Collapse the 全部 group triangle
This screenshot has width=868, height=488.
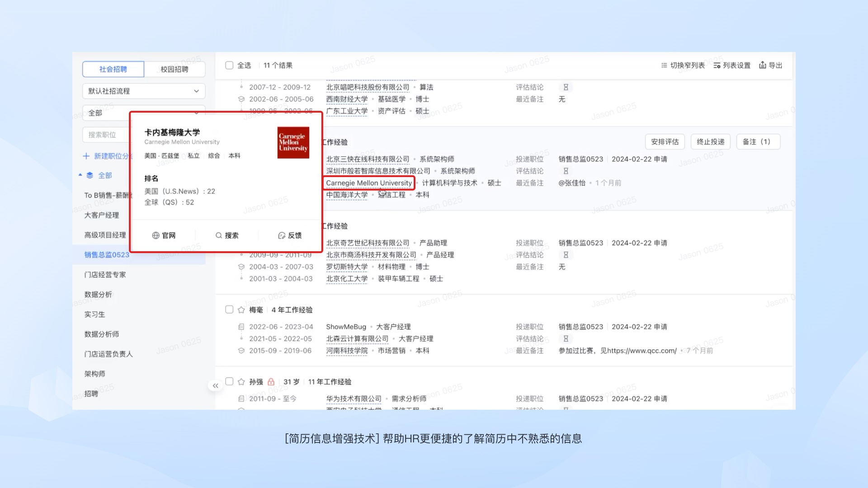point(80,175)
